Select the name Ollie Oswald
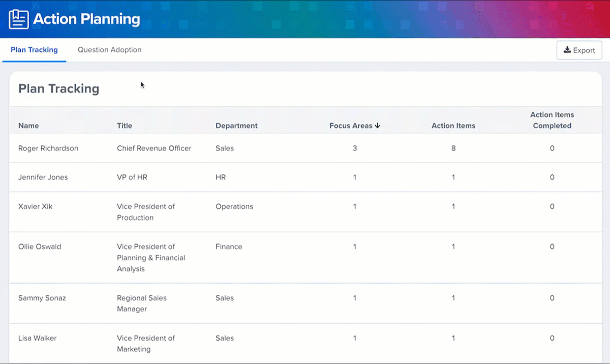This screenshot has height=364, width=610. click(x=40, y=247)
